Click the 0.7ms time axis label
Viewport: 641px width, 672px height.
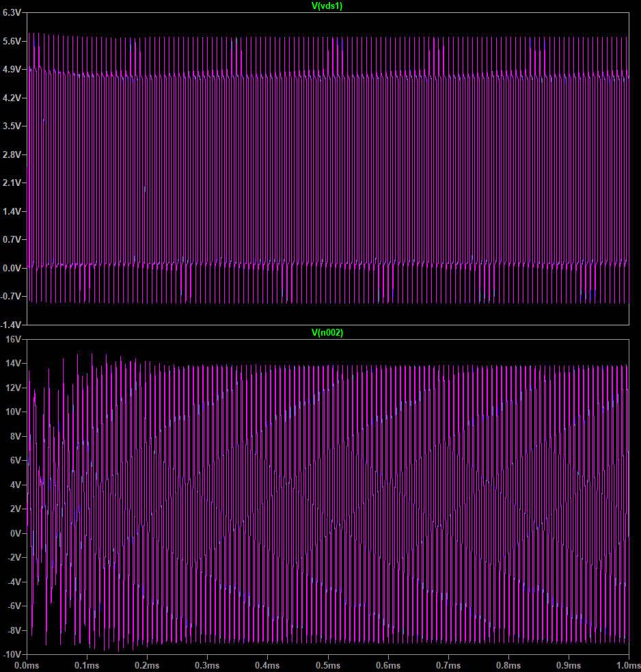pos(448,666)
